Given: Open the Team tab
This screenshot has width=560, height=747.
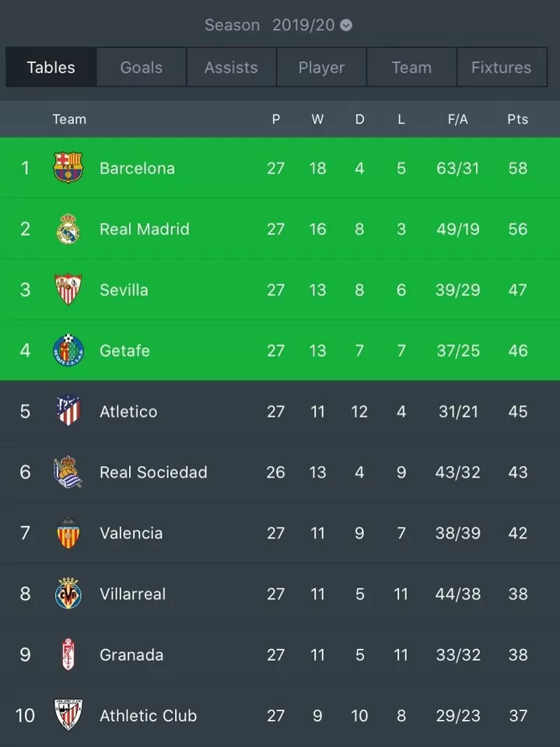Looking at the screenshot, I should coord(411,67).
